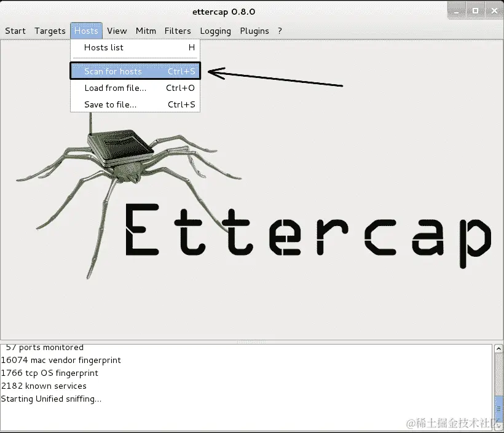This screenshot has width=504, height=433.
Task: Click the log scrollbar up arrow
Action: [x=498, y=348]
